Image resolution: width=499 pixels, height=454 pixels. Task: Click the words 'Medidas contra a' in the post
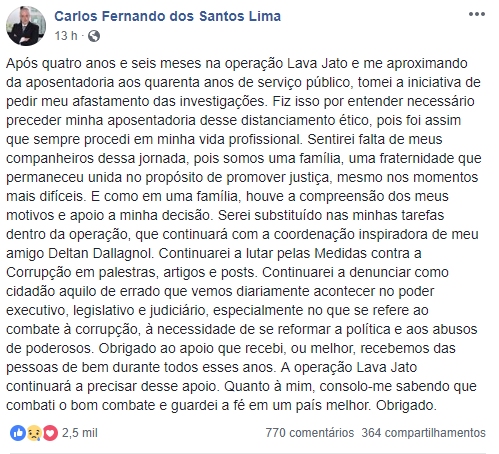[x=368, y=253]
